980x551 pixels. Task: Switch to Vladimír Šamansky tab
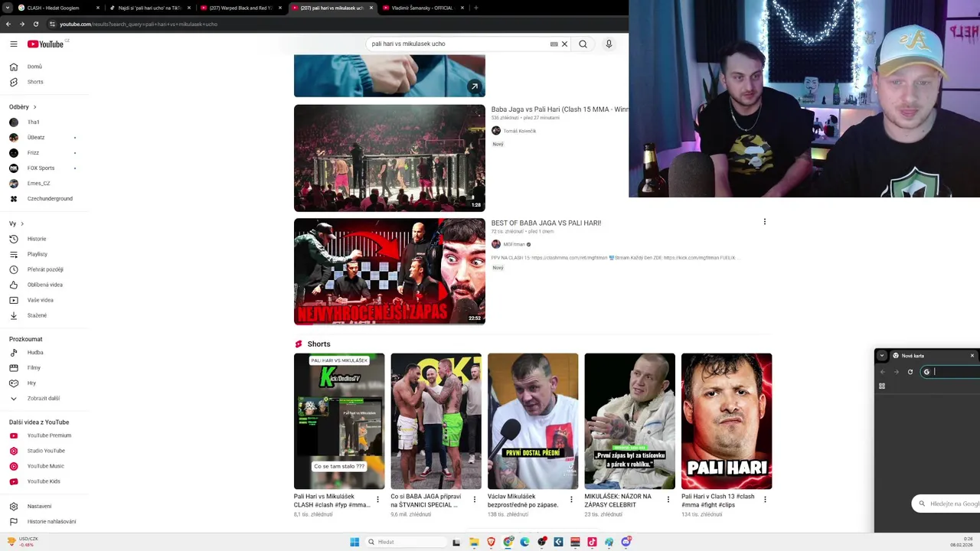tap(423, 8)
